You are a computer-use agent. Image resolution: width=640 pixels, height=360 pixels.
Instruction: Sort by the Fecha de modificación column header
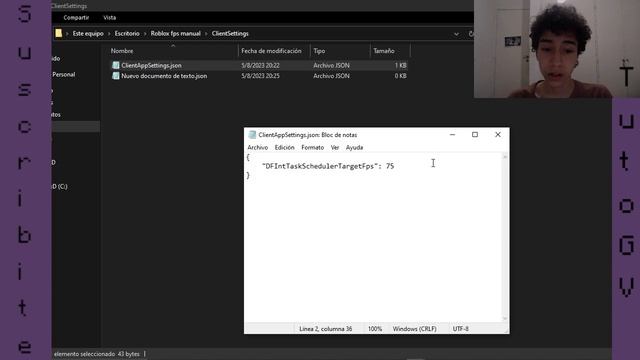pyautogui.click(x=271, y=51)
